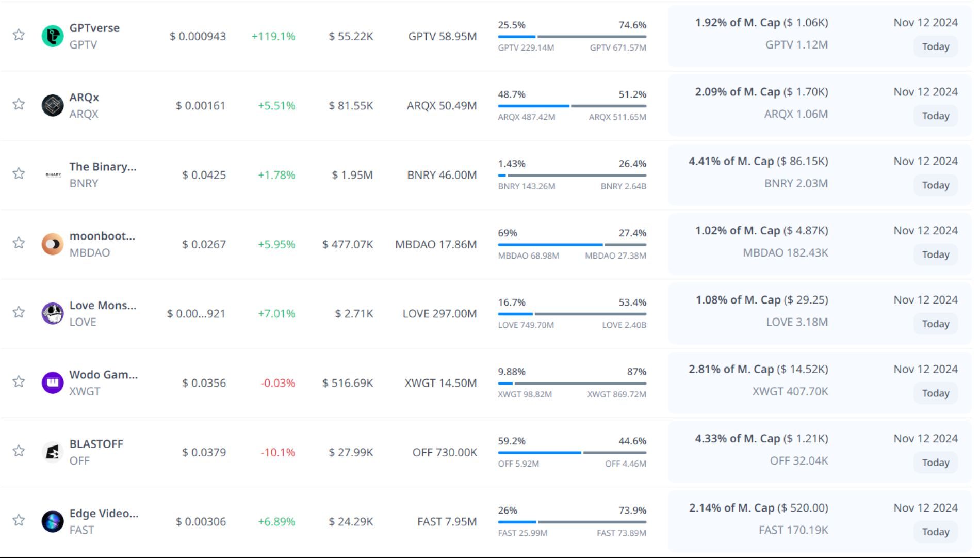
Task: Click the Today badge in BLASTOFF row
Action: (x=935, y=463)
